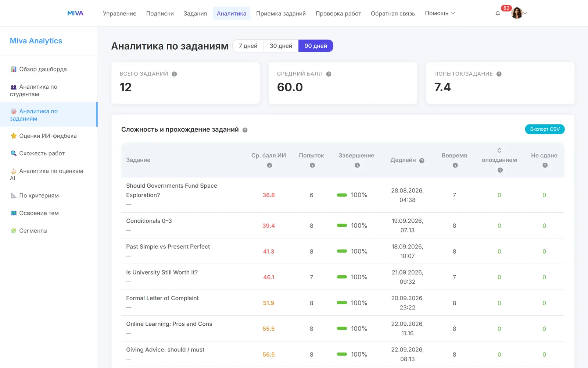Expand the Помощь dropdown menu

pos(440,13)
